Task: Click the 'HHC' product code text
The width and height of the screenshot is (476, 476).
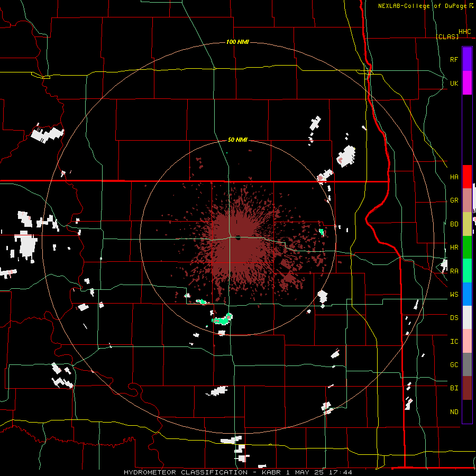Action: [464, 32]
